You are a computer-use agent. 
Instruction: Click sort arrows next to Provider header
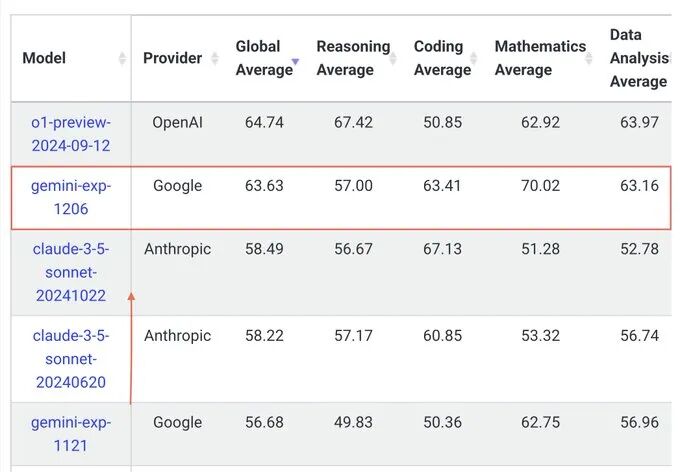pos(215,58)
